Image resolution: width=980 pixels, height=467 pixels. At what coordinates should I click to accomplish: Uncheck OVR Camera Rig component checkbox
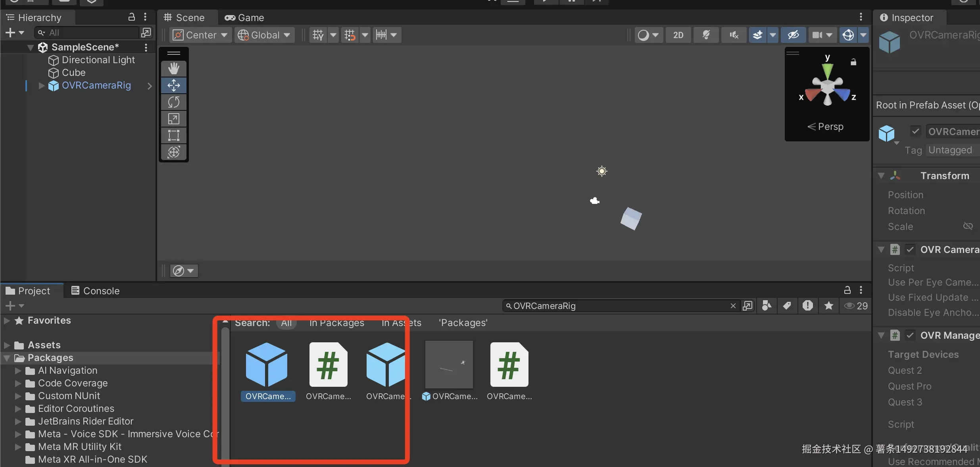pos(910,250)
